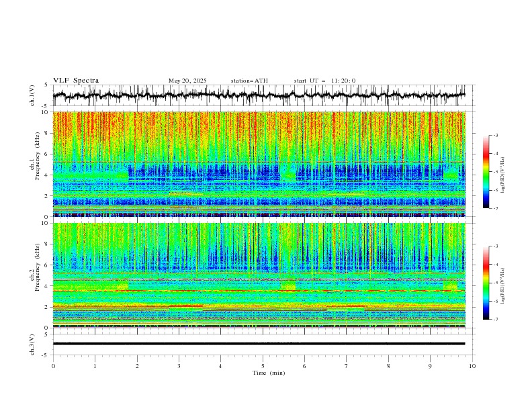Select the date text "May 20, 2025"
Screen dimensions: 532x411
187,81
